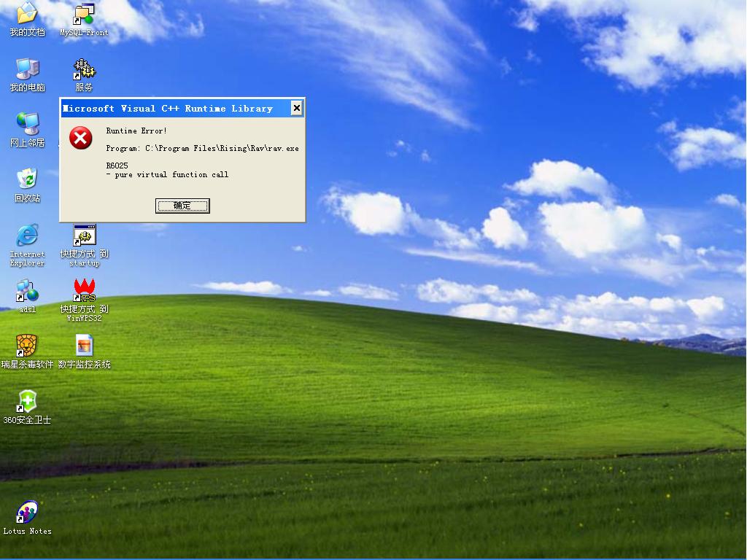Open the 服务 services shortcut
The height and width of the screenshot is (560, 747).
[84, 69]
